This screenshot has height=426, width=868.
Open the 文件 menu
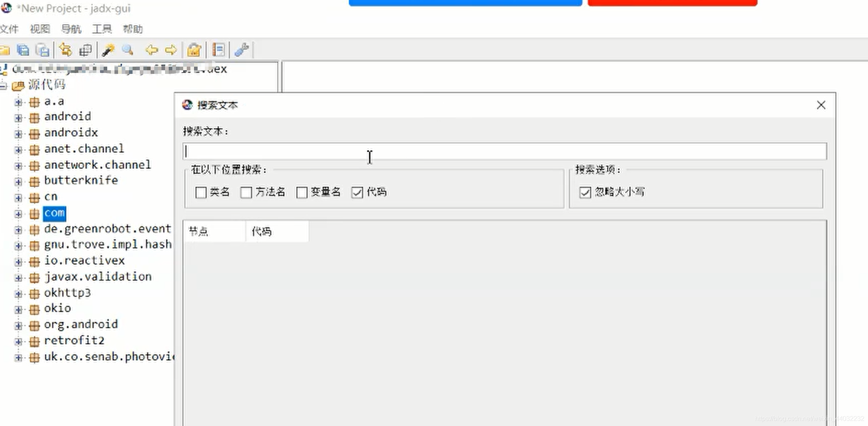[x=9, y=29]
